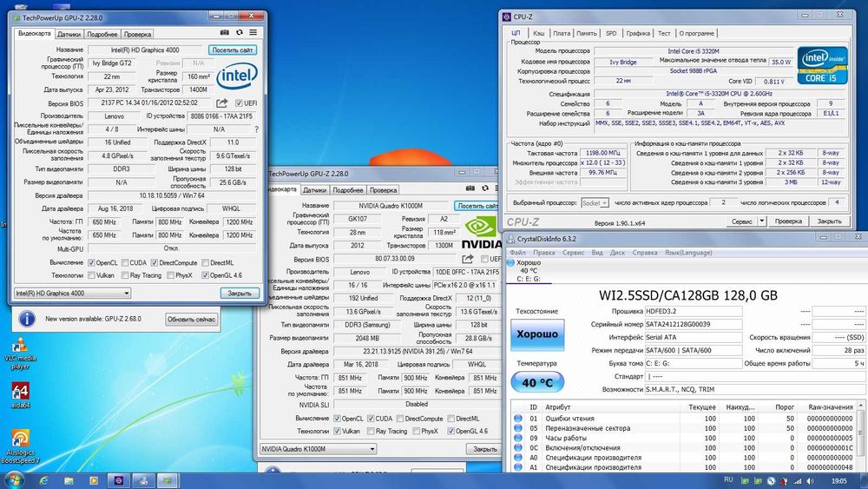Switch to Датчики tab in Intel GPU-Z
The height and width of the screenshot is (489, 868).
pos(69,35)
